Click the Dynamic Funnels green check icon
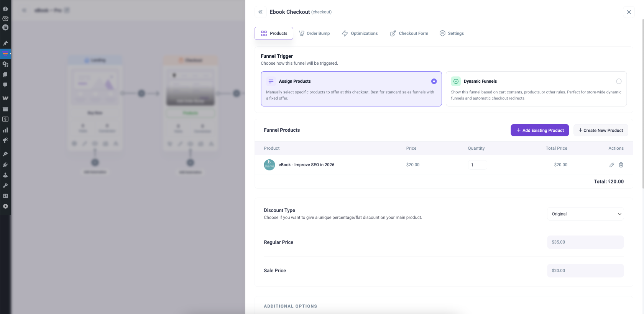The height and width of the screenshot is (314, 644). (x=456, y=81)
